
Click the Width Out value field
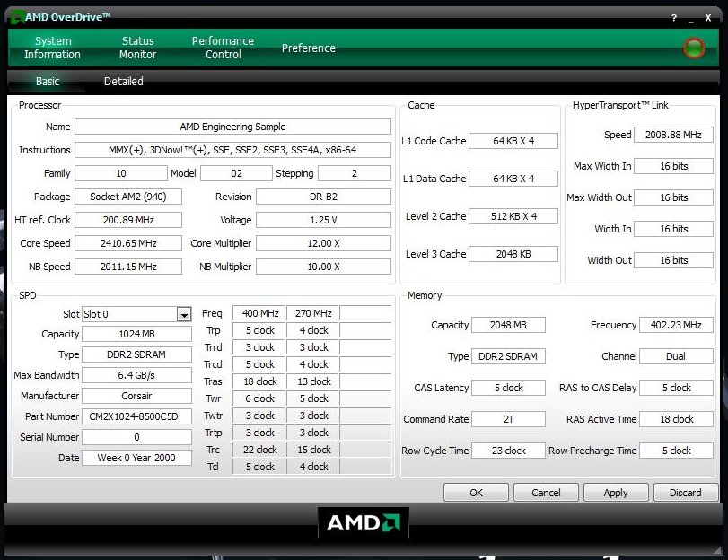673,260
